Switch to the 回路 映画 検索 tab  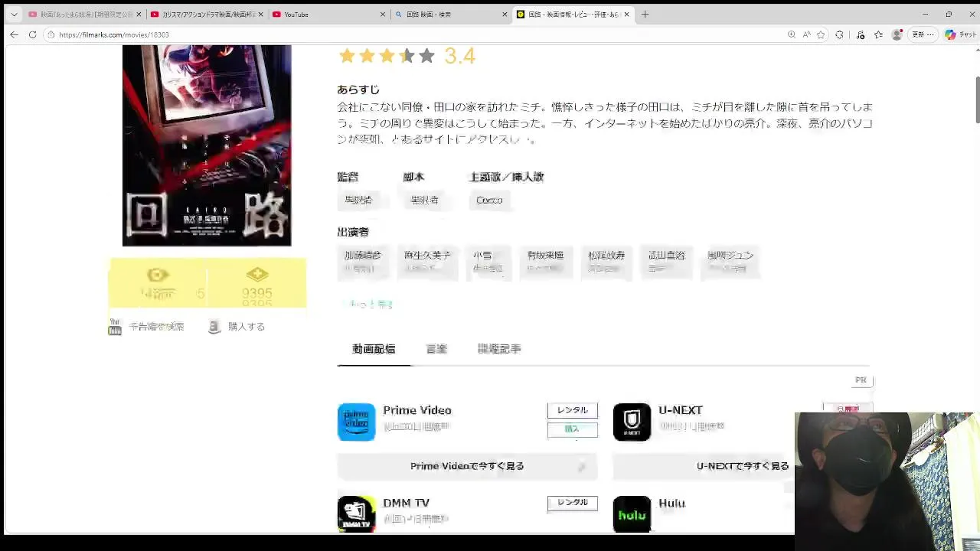pyautogui.click(x=452, y=15)
